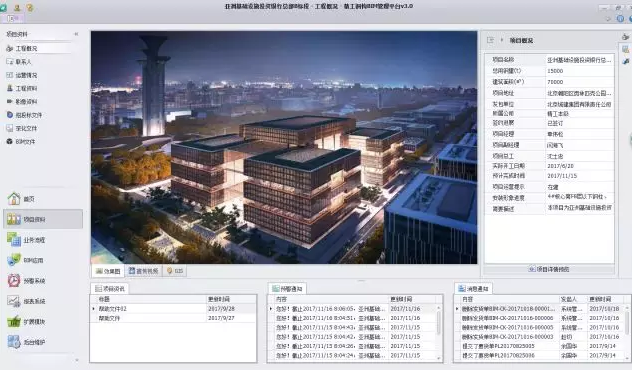Click the 消息通知 scroll-down arrow
The image size is (634, 370).
[627, 357]
